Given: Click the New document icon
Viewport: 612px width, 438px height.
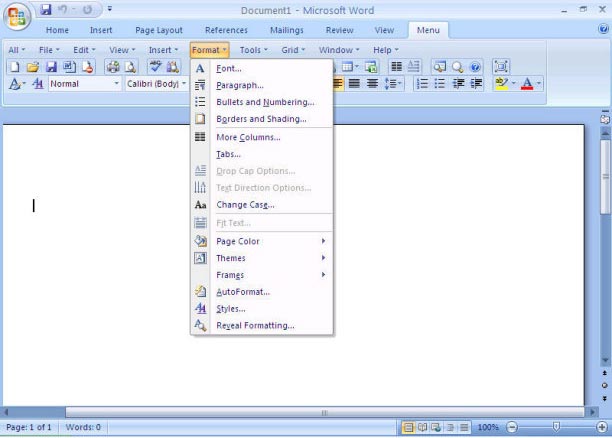Looking at the screenshot, I should point(13,67).
